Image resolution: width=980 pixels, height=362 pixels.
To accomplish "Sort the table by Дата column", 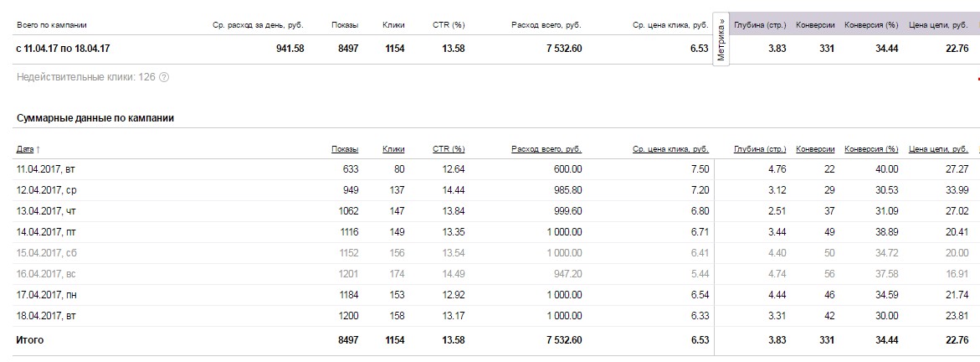I will coord(25,149).
